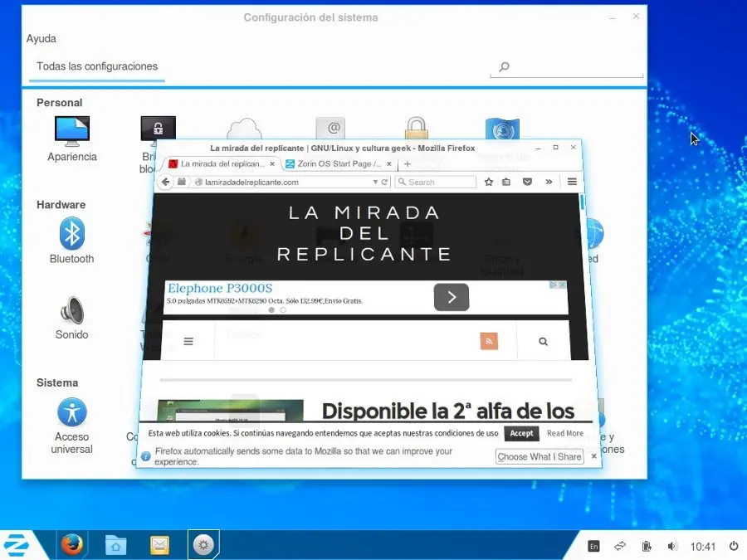Click the 10:41 clock

pos(703,547)
